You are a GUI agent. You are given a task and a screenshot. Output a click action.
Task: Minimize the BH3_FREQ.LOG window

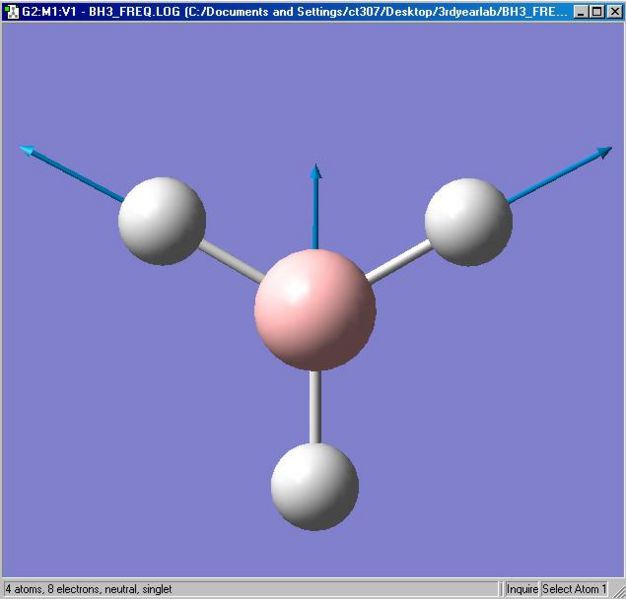[581, 12]
